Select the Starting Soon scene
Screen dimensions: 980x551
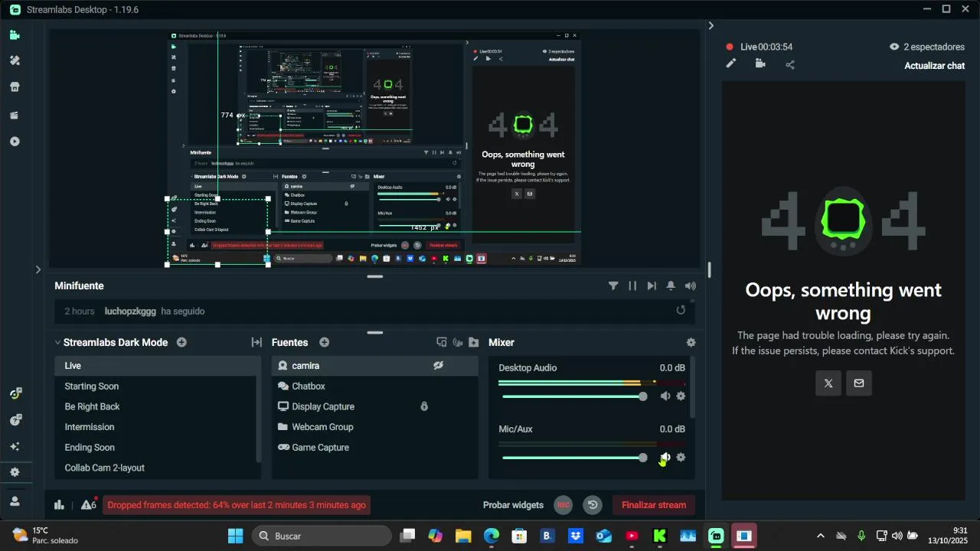(x=157, y=386)
